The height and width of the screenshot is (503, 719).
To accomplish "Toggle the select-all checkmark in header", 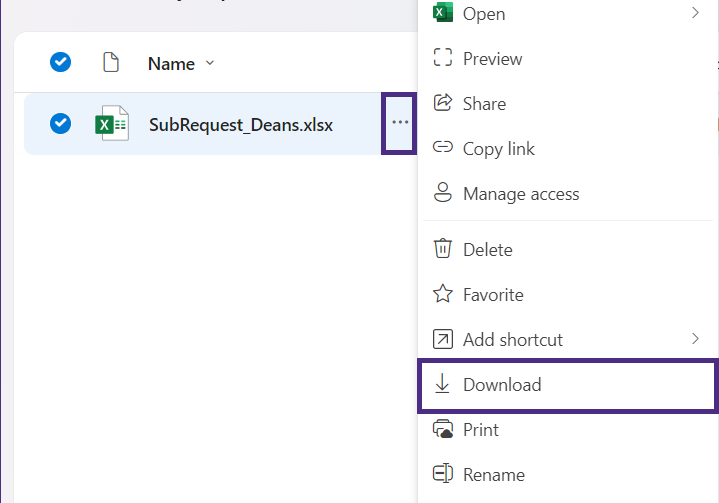I will click(61, 63).
